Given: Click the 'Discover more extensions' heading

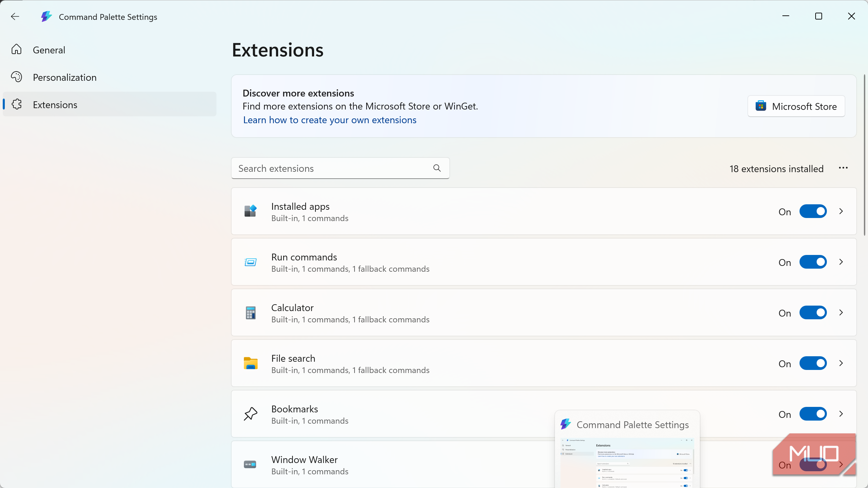Looking at the screenshot, I should click(298, 93).
